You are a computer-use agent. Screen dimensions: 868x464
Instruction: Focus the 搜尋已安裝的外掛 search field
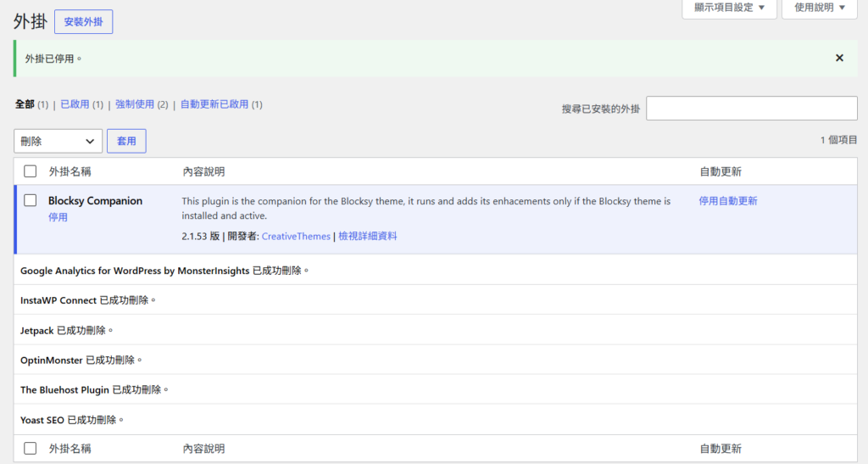pyautogui.click(x=752, y=108)
